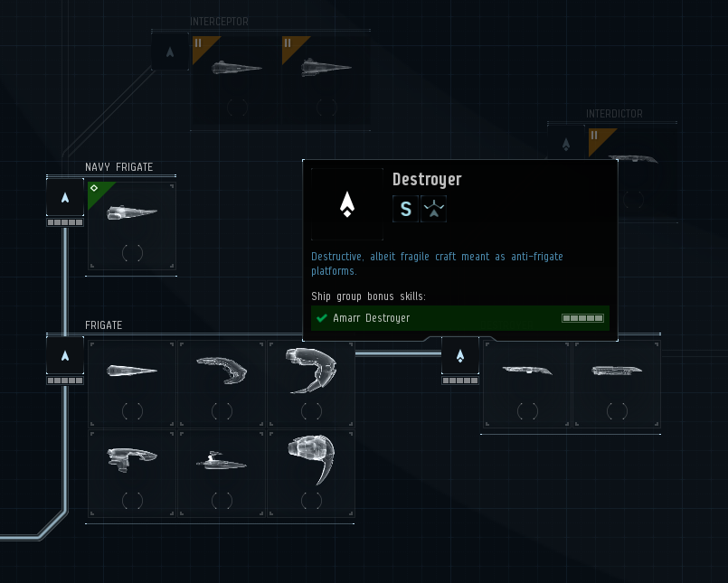
Task: Click the large Destroyer emblem in tooltip
Action: [x=347, y=204]
